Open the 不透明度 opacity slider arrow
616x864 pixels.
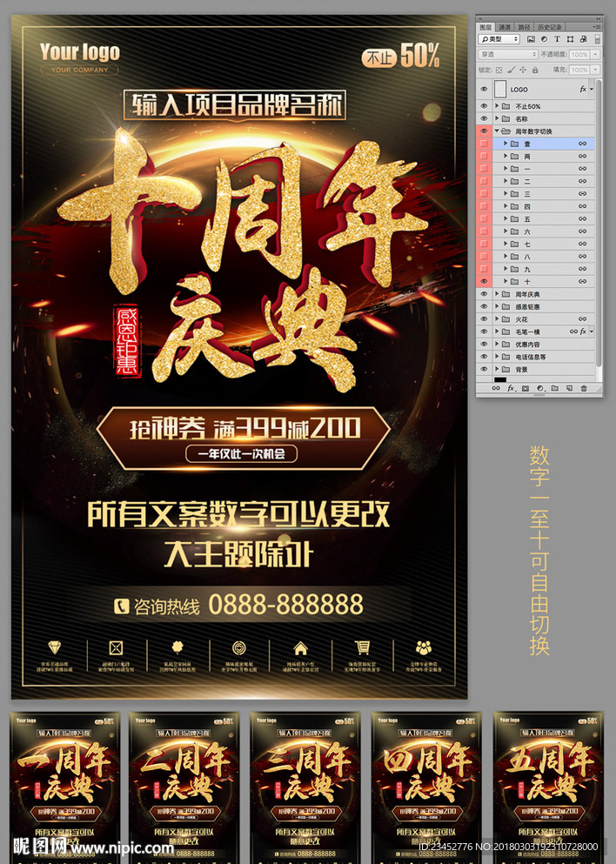[x=595, y=55]
